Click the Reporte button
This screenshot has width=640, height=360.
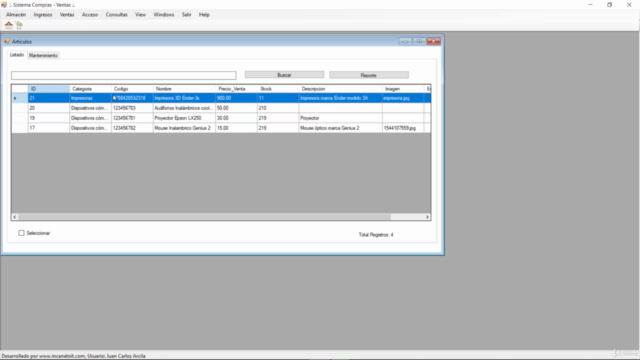(369, 75)
